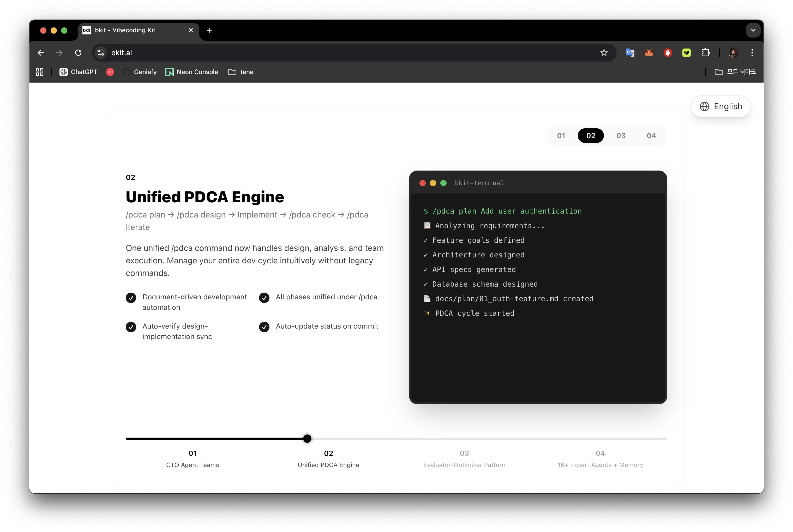Open the English language selector
This screenshot has width=793, height=532.
click(x=721, y=107)
